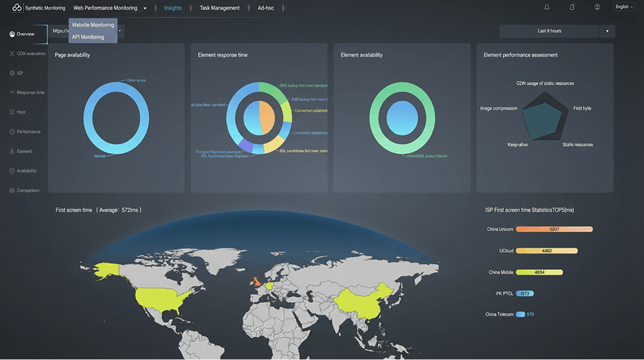Click the China Unicom 5207 bar
Screen dimensions: 644x360
click(554, 229)
